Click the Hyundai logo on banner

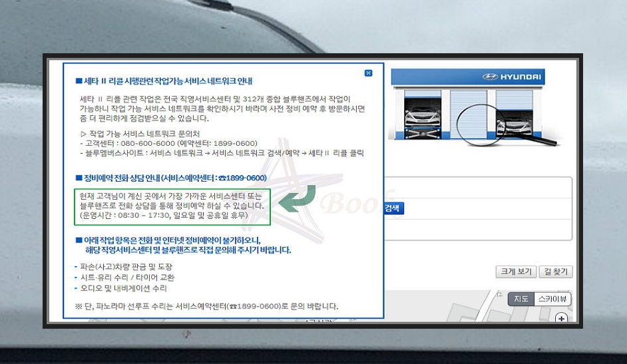tap(512, 77)
